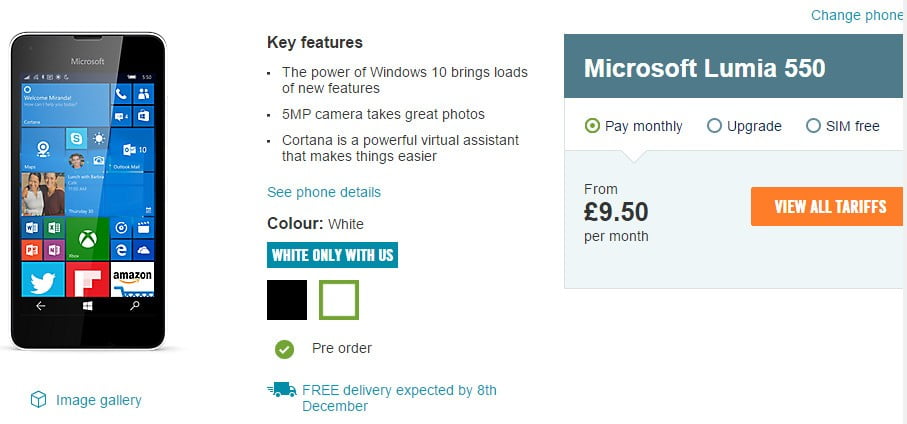Click the Image gallery cube icon

(x=38, y=400)
